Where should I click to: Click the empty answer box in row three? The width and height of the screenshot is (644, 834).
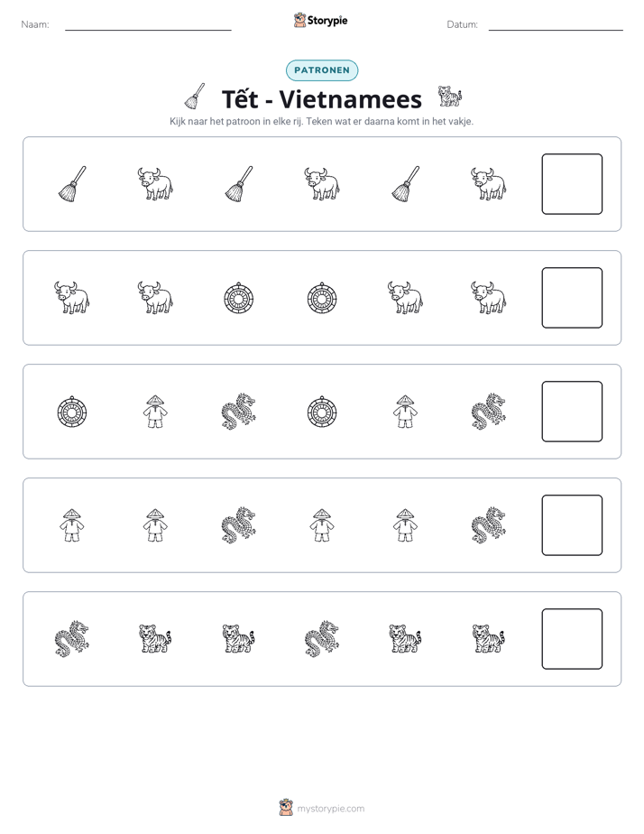572,412
